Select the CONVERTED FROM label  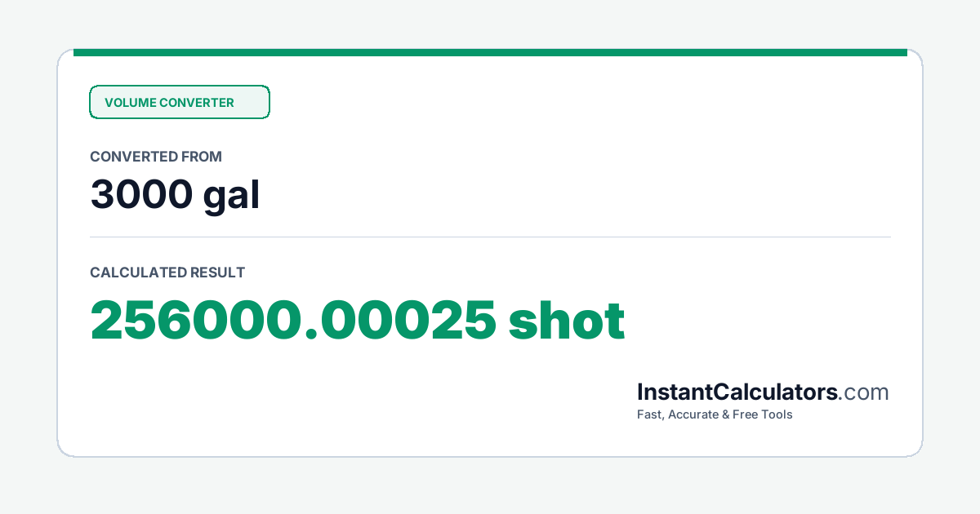click(x=156, y=157)
